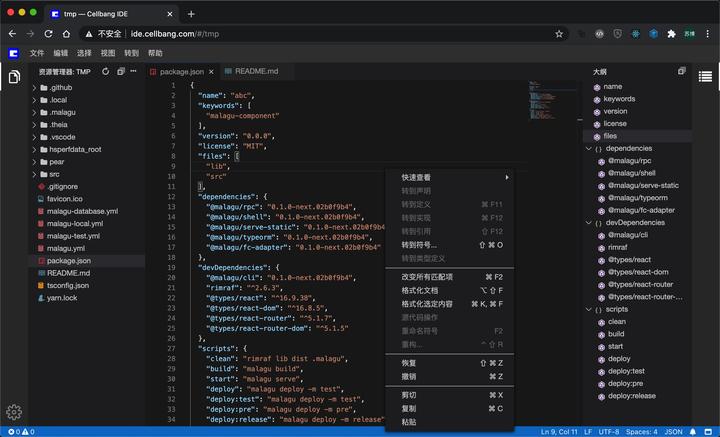Choose 转到符号 in context menu
The image size is (720, 437).
pos(450,245)
